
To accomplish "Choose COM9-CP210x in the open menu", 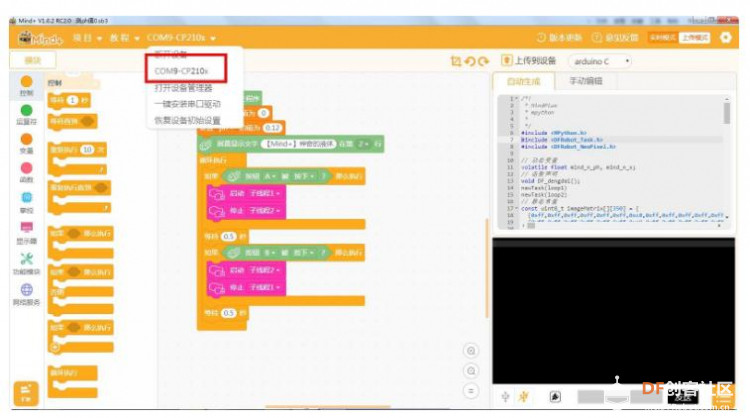I will (x=181, y=71).
